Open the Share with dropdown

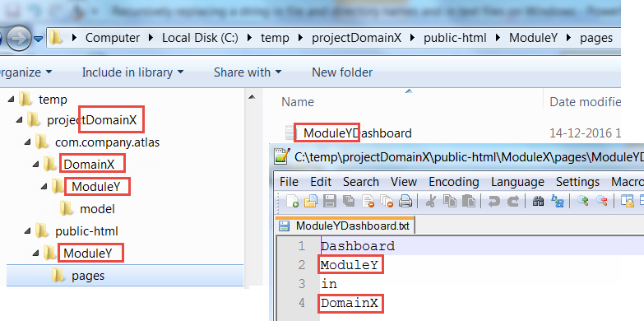[248, 72]
